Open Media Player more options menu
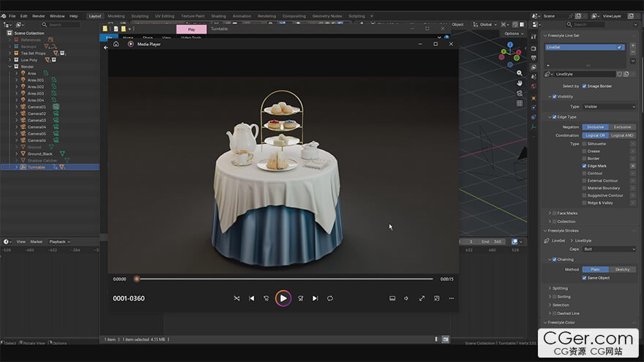This screenshot has height=362, width=644. [452, 298]
